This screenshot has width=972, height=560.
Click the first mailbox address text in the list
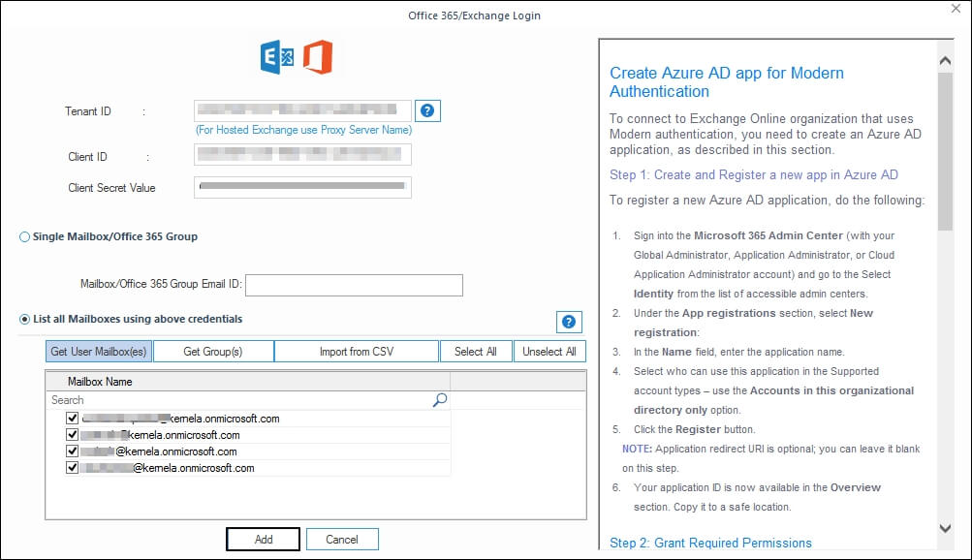pos(181,419)
